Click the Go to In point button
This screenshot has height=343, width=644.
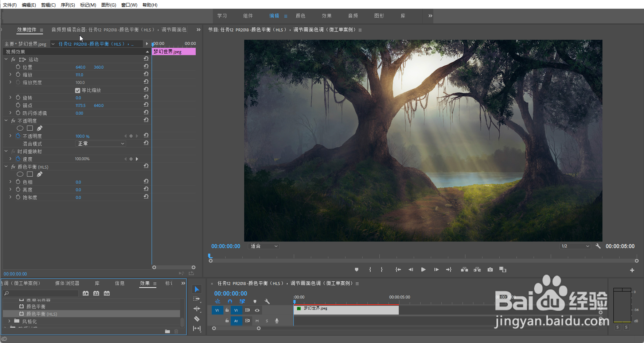[x=398, y=270]
